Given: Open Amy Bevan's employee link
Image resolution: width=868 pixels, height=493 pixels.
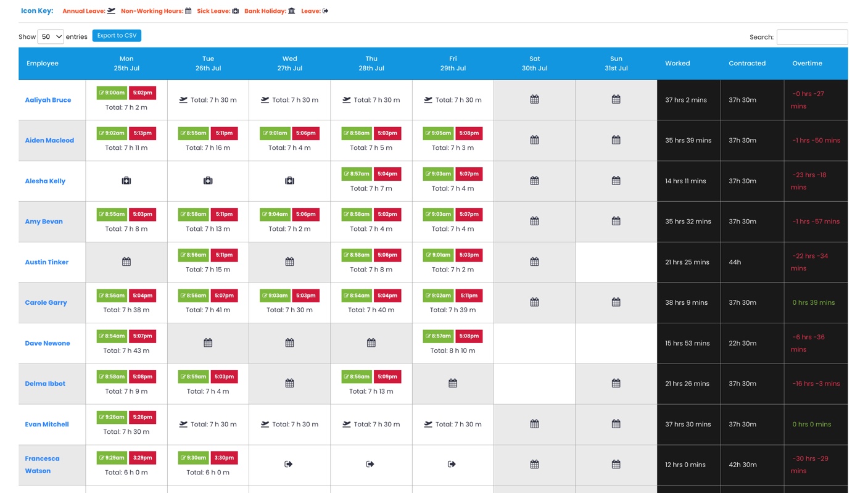Looking at the screenshot, I should click(44, 222).
